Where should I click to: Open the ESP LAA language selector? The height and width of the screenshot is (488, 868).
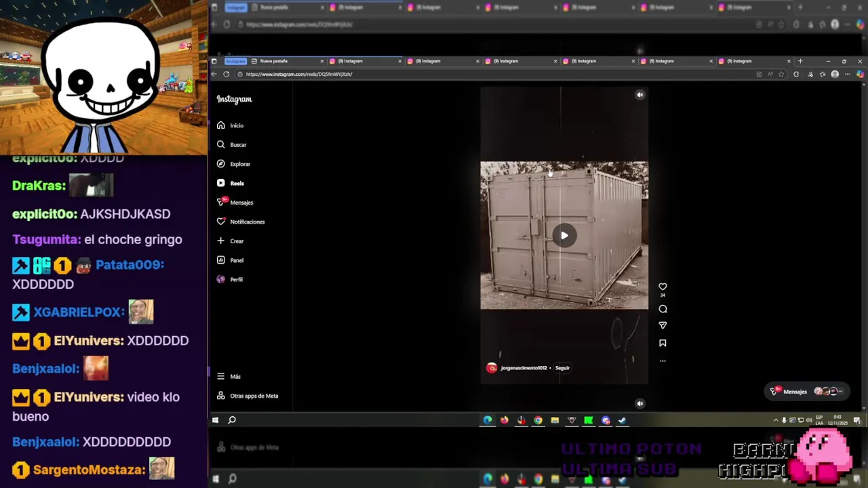(x=819, y=420)
